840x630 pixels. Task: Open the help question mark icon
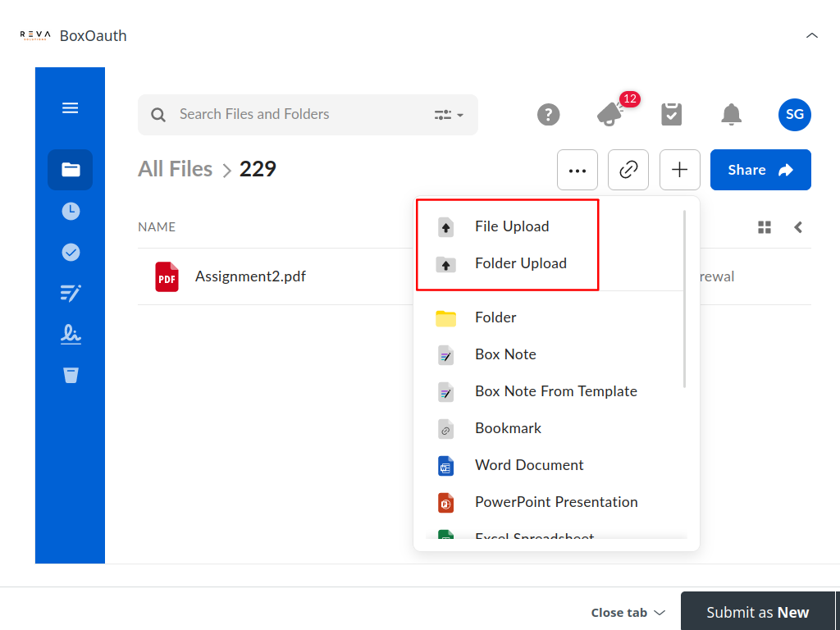(x=548, y=115)
